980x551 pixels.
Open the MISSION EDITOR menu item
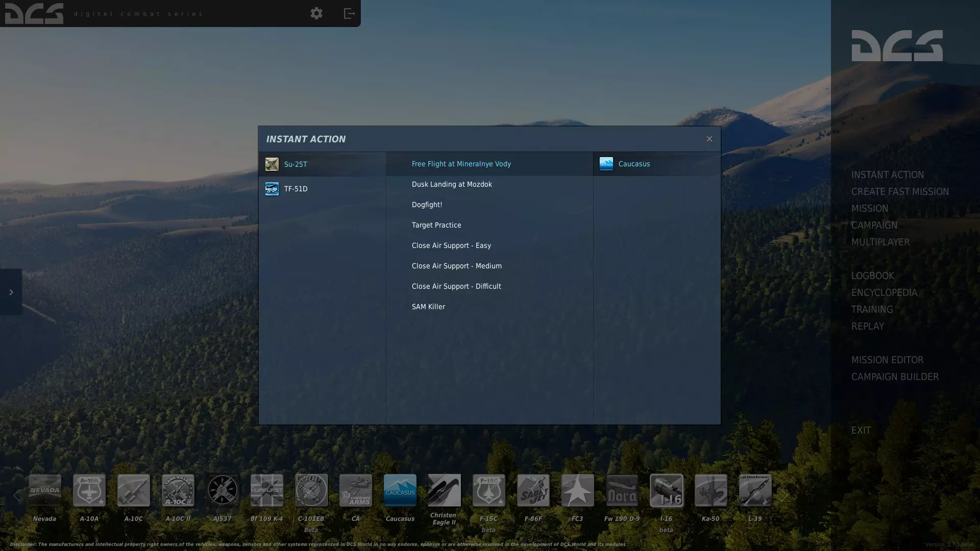[x=887, y=360]
